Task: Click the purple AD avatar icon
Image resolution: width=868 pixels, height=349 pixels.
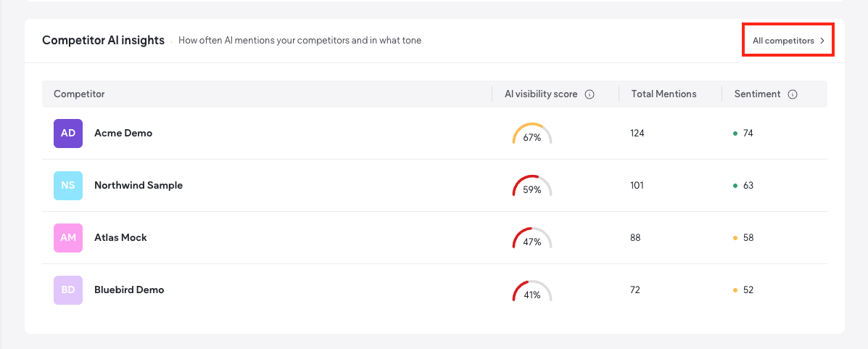Action: pos(68,134)
